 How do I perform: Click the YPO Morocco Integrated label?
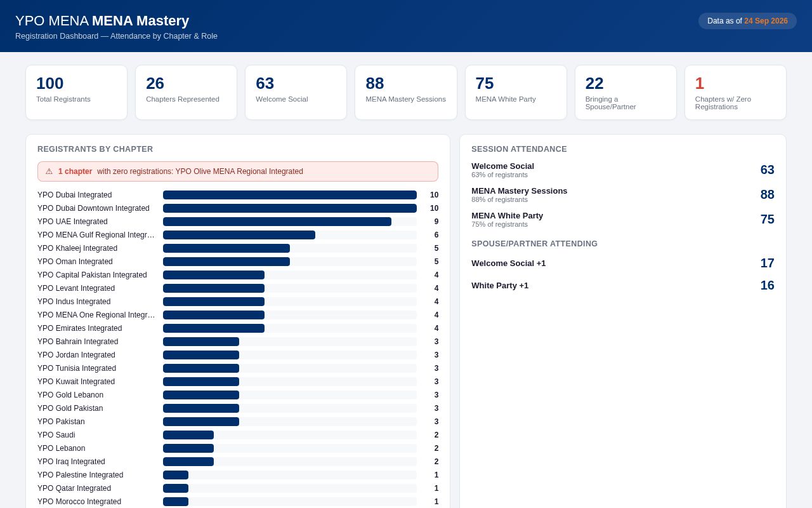click(79, 502)
